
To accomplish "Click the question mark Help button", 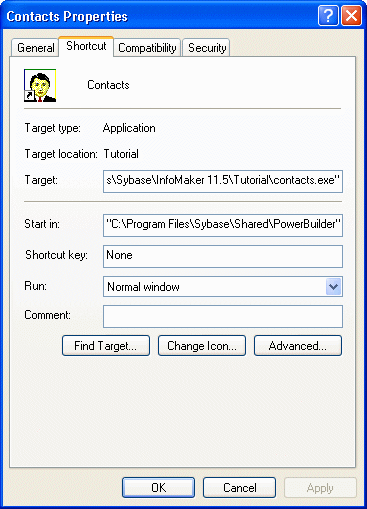I will (x=328, y=16).
